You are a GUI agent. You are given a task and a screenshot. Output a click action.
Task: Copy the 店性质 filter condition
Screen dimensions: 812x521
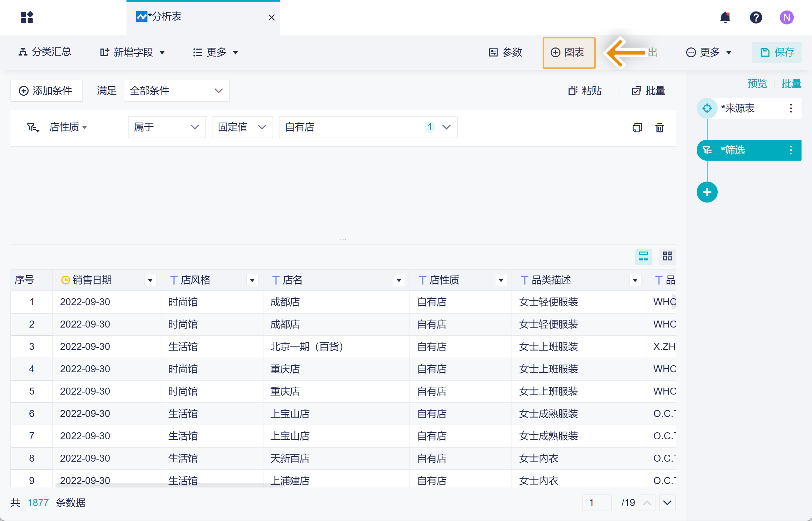[x=637, y=128]
